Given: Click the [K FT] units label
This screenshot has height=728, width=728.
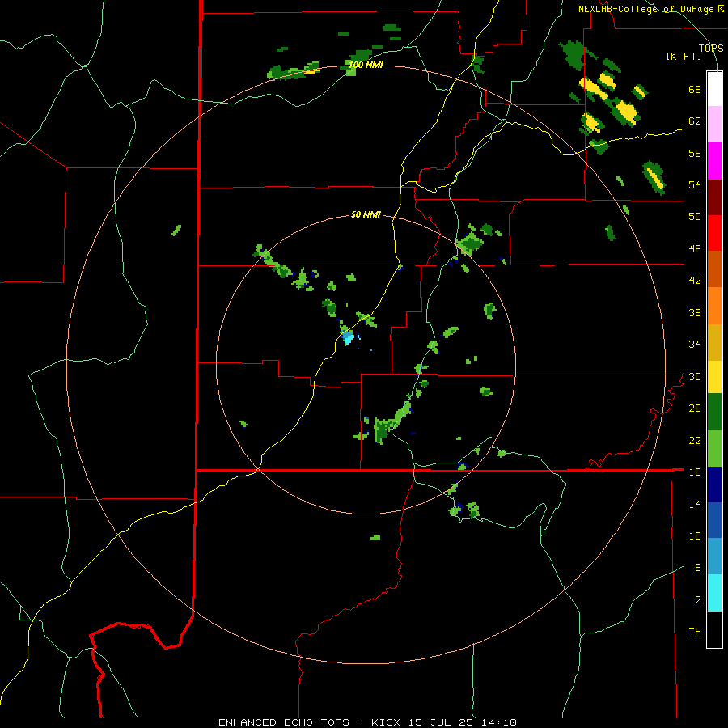Looking at the screenshot, I should tap(684, 56).
